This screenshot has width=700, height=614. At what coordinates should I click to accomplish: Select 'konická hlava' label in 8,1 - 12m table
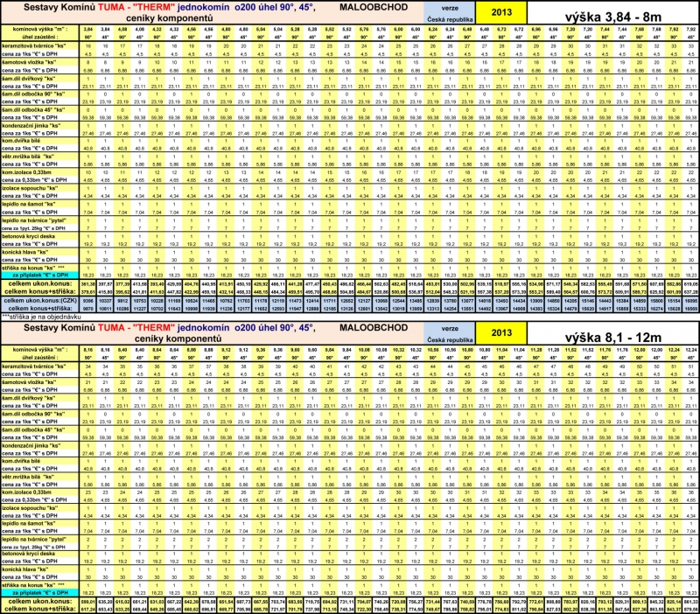coord(24,569)
